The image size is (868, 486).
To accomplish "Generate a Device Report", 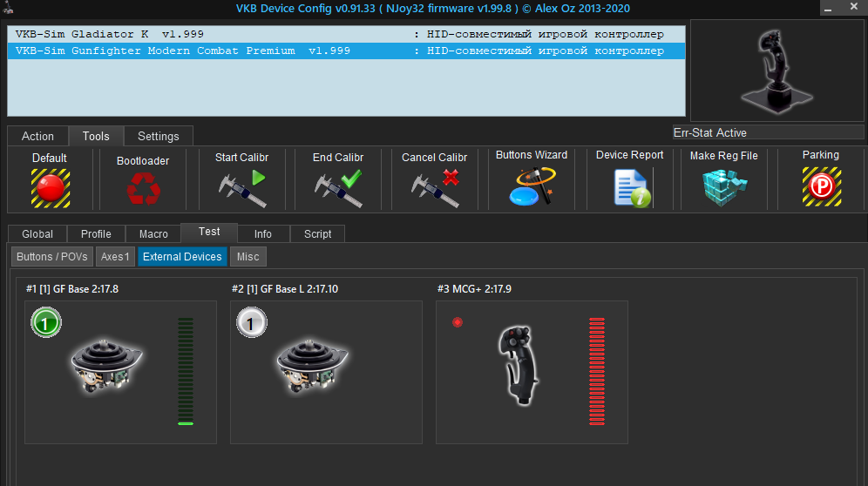I will [x=632, y=188].
